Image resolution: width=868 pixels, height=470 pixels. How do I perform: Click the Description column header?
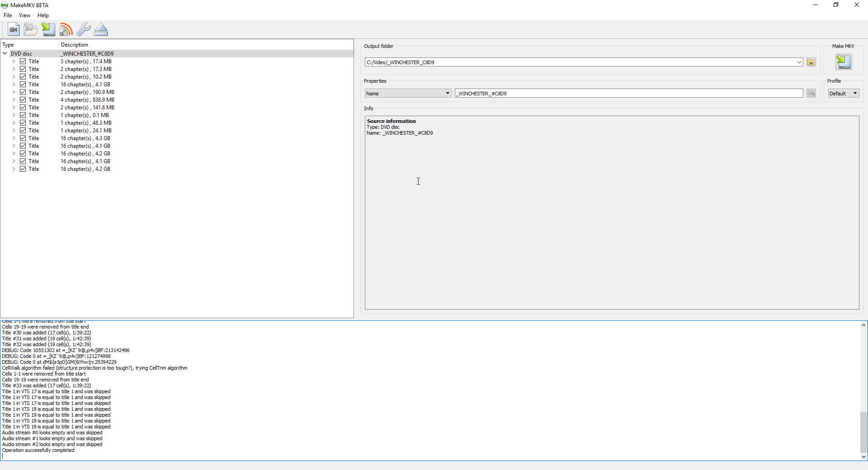(x=206, y=45)
